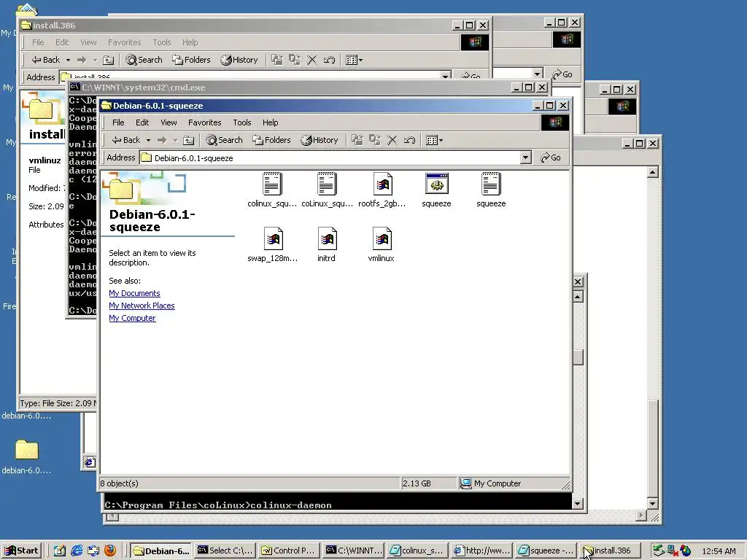This screenshot has width=747, height=560.
Task: Open Edit menu in Debian-6.0.1-squeeze window
Action: pyautogui.click(x=142, y=122)
